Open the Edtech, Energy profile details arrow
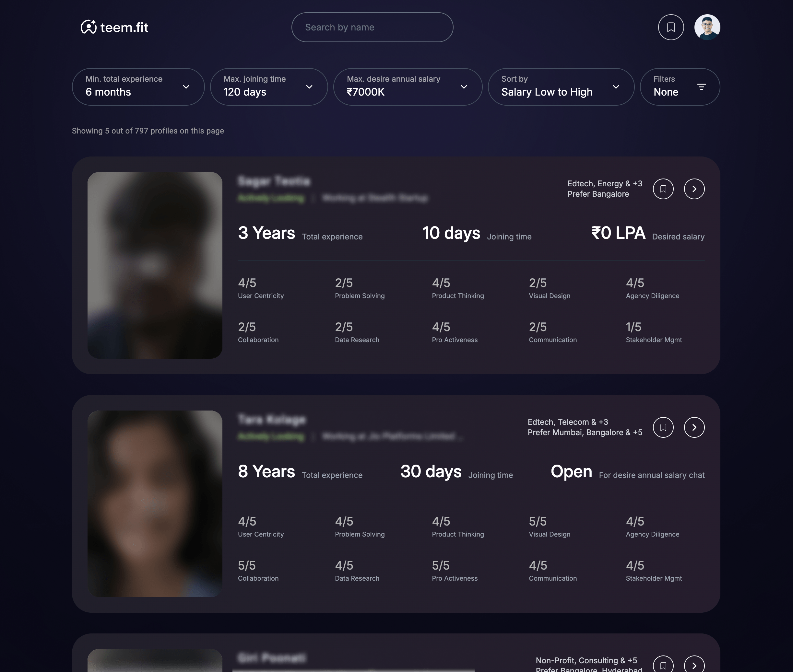 (694, 189)
